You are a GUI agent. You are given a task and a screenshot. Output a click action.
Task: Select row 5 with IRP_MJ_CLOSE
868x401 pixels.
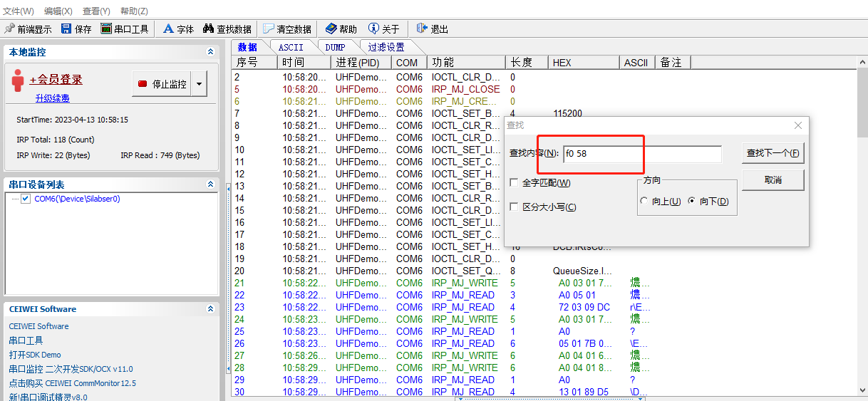coord(545,89)
